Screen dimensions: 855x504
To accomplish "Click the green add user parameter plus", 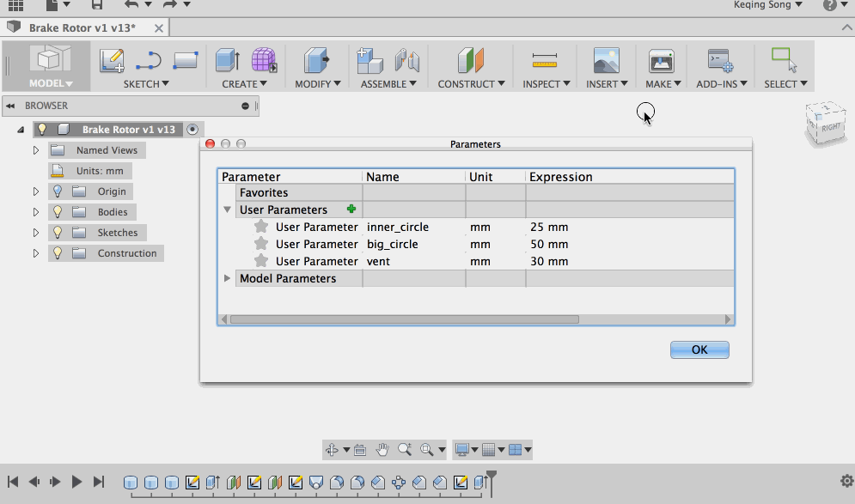I will (351, 209).
